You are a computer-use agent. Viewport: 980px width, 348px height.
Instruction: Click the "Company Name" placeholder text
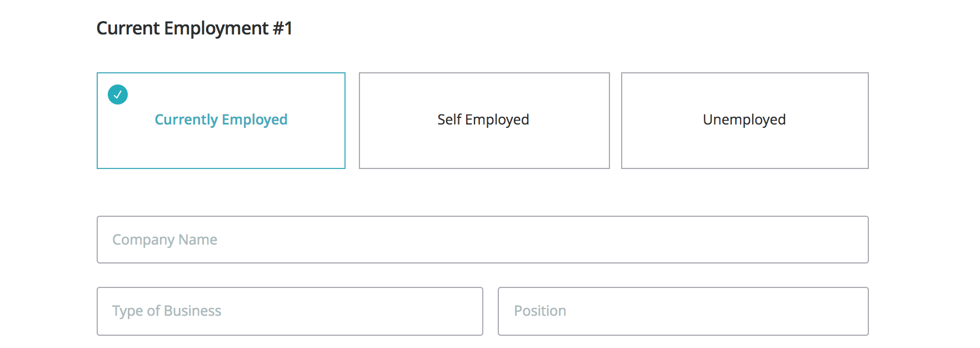pos(164,240)
